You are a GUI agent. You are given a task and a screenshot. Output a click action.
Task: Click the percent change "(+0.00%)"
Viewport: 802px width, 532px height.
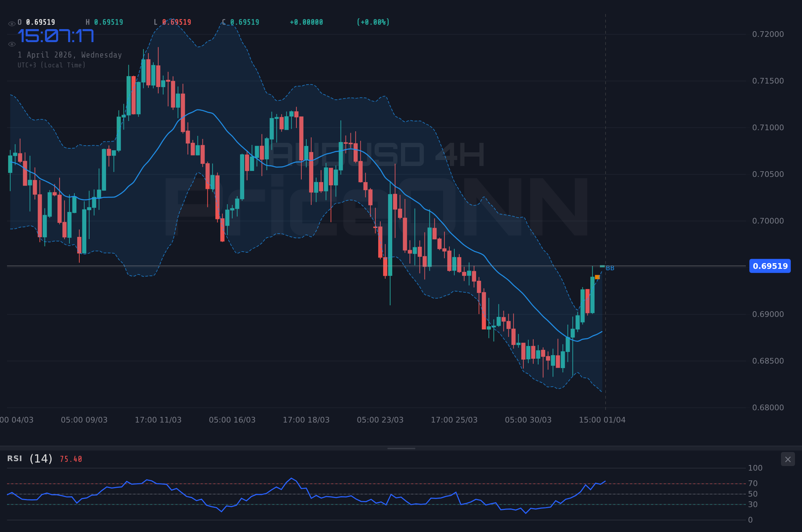coord(373,22)
